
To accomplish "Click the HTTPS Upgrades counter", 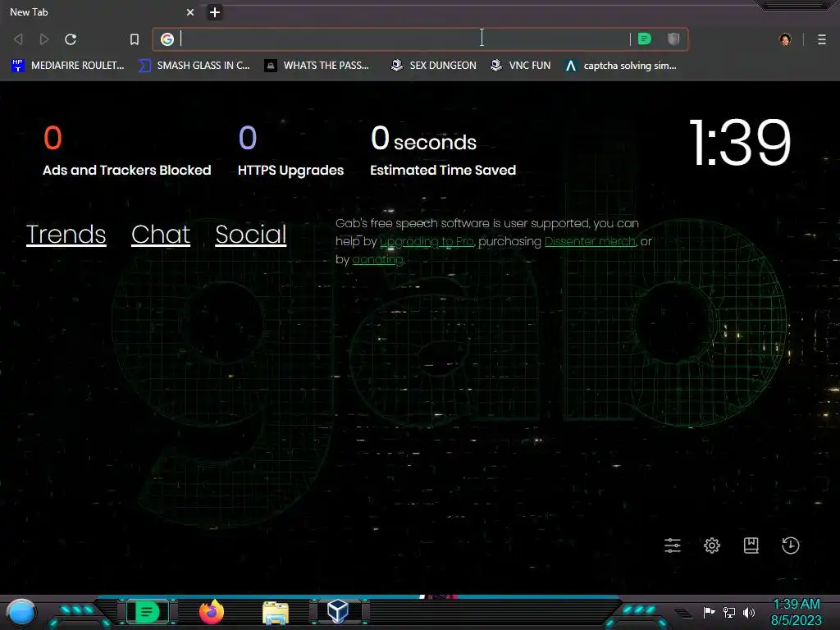I will (x=290, y=151).
